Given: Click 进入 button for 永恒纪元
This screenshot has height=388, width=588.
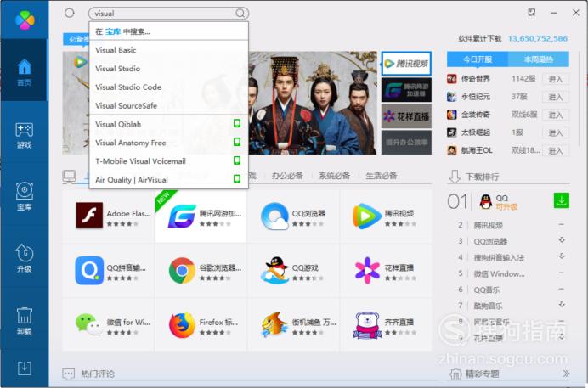Looking at the screenshot, I should [x=556, y=97].
